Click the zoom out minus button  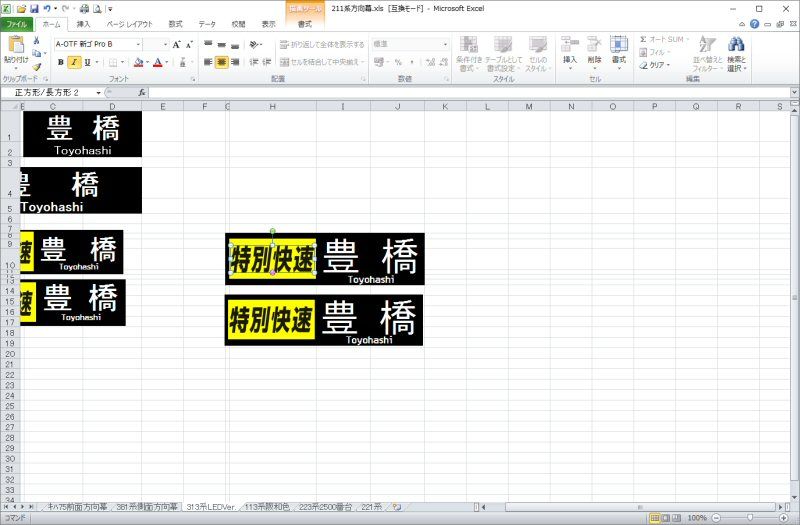(x=716, y=518)
